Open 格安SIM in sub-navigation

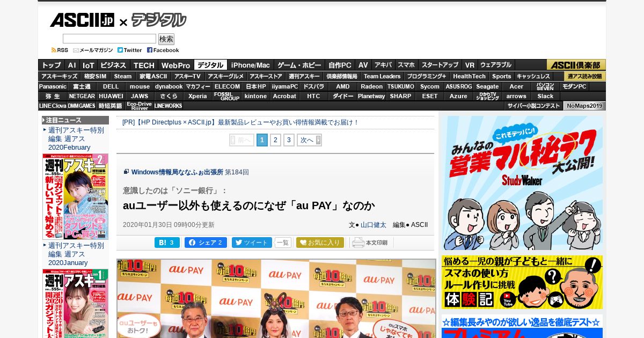pyautogui.click(x=96, y=76)
